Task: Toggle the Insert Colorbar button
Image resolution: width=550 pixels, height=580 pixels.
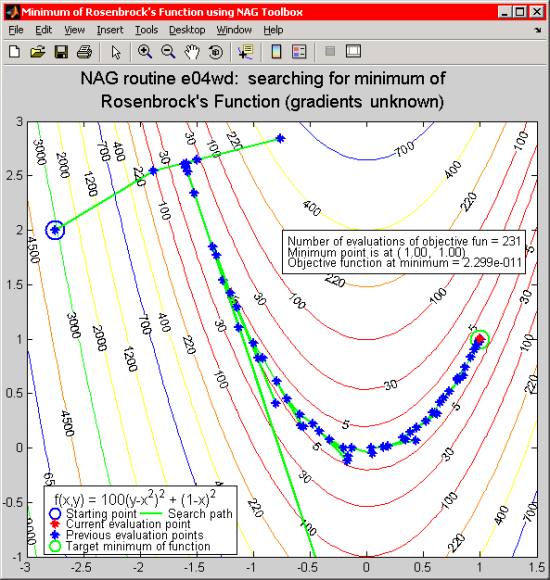Action: click(x=276, y=51)
